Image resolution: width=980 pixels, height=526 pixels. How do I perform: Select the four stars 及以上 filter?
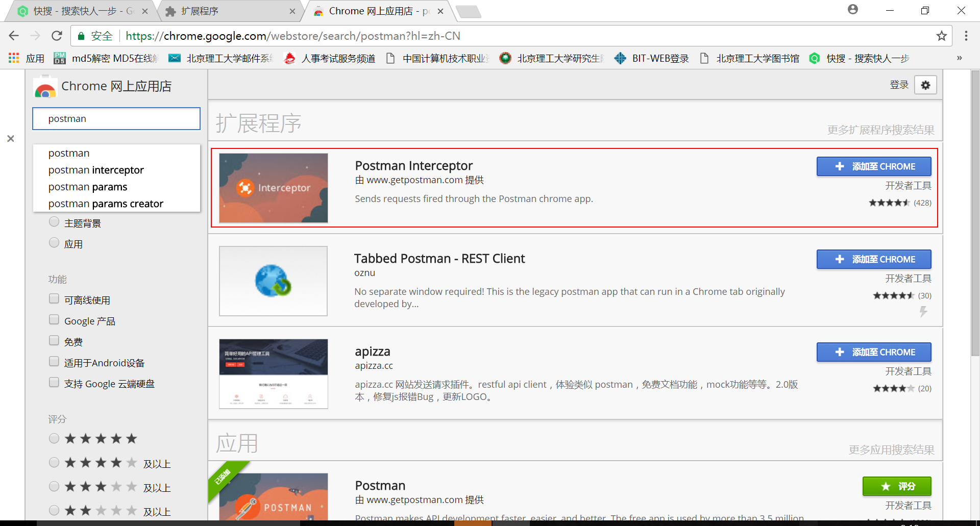[x=54, y=462]
